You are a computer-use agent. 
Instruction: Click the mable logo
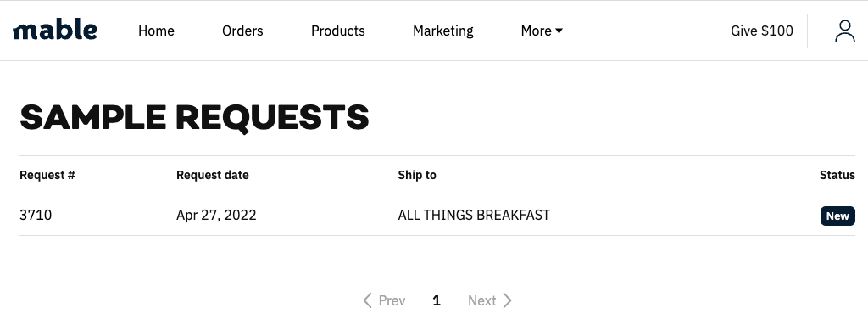[55, 30]
